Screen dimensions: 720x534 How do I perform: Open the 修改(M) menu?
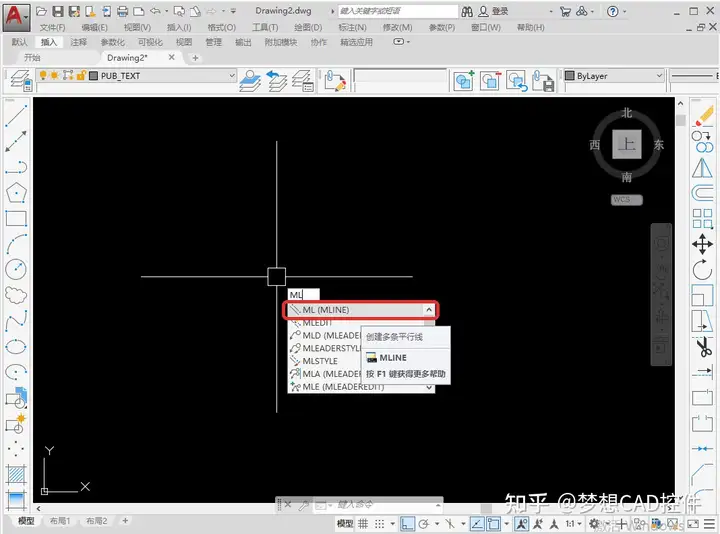(398, 28)
